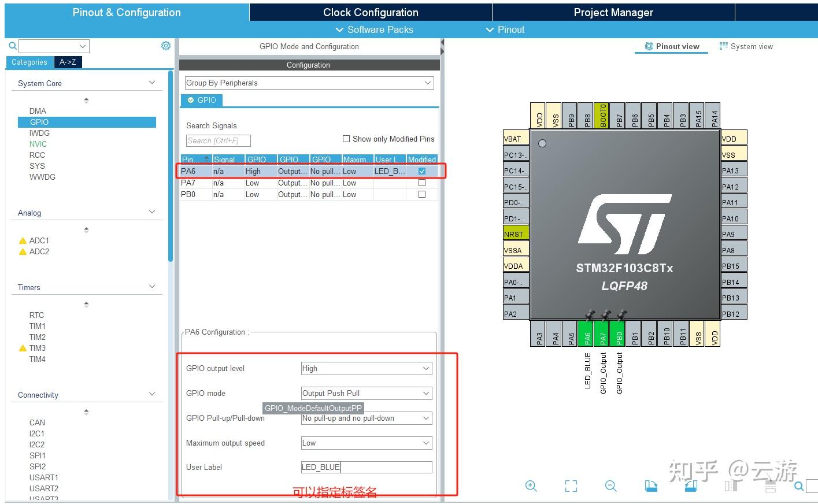Open the Group By Peripherals dropdown
This screenshot has width=818, height=504.
(x=427, y=83)
